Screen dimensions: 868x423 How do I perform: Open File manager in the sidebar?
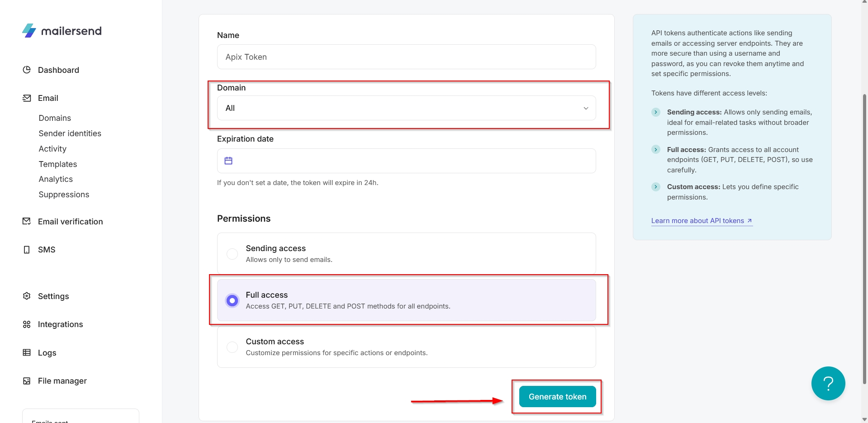(x=62, y=381)
